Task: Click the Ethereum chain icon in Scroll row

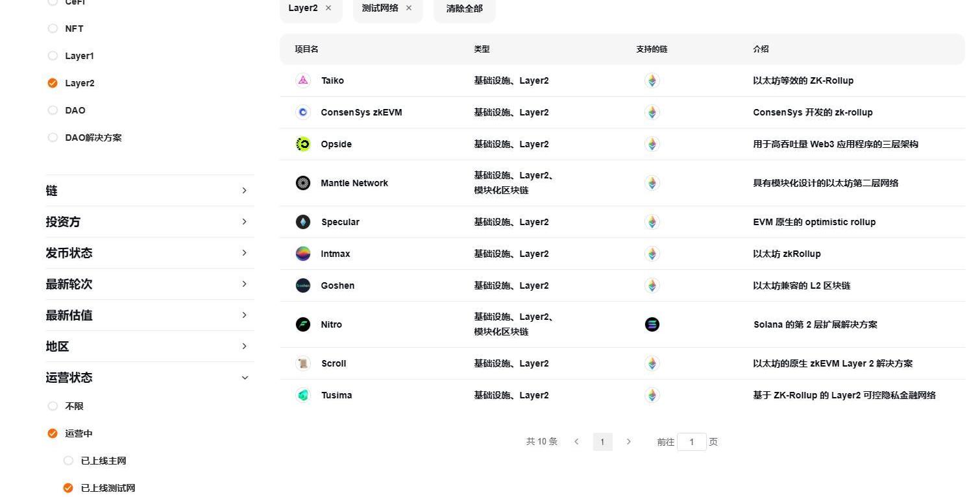Action: pos(652,363)
